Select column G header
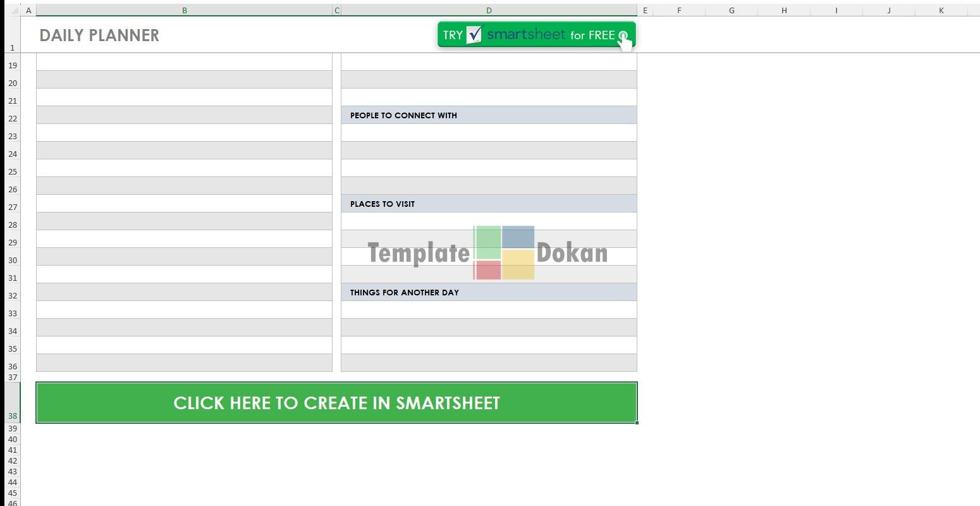This screenshot has height=506, width=980. [x=732, y=10]
